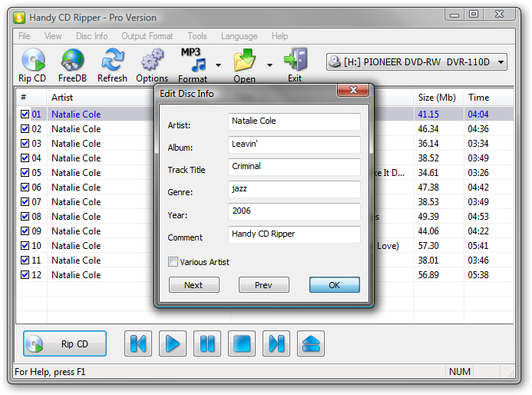Viewport: 532px width, 395px height.
Task: Click Prev in Edit Disc Info
Action: (264, 284)
